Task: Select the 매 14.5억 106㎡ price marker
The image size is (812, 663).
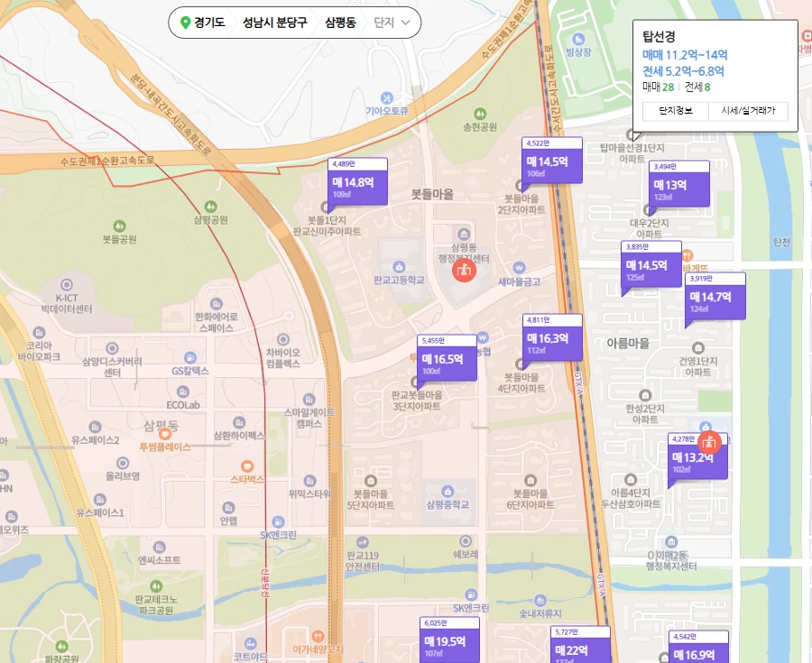Action: click(x=551, y=161)
